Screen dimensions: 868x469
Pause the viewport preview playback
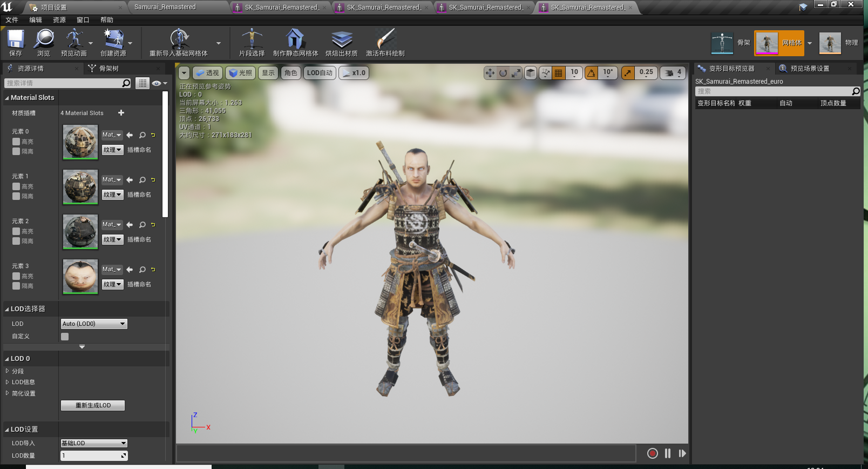(668, 453)
